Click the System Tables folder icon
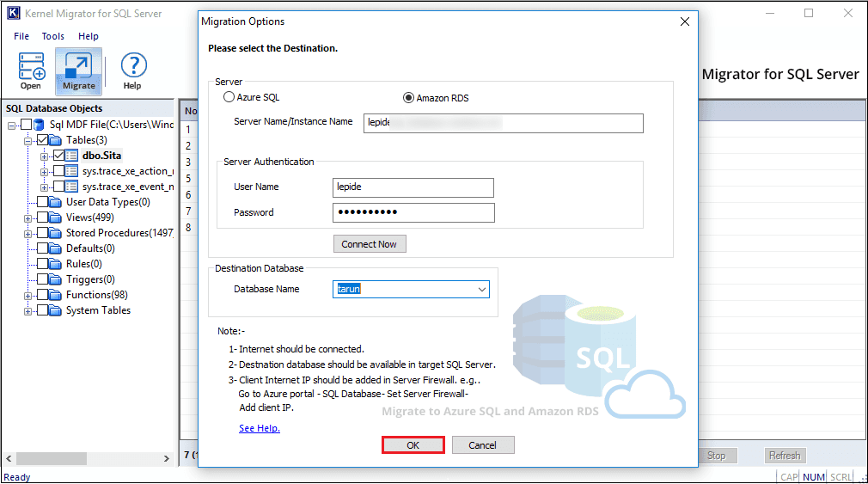Screen dimensions: 868x484 [55, 310]
